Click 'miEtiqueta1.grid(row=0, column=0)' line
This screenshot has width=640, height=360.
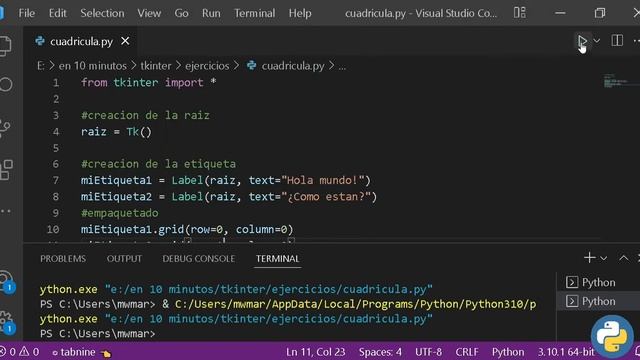point(187,229)
